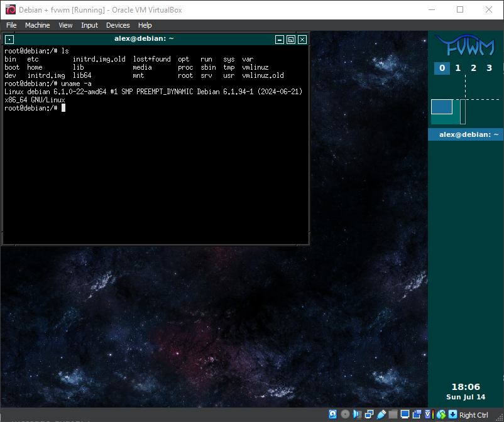Click the shared folders status icon
The image size is (504, 422).
click(393, 414)
